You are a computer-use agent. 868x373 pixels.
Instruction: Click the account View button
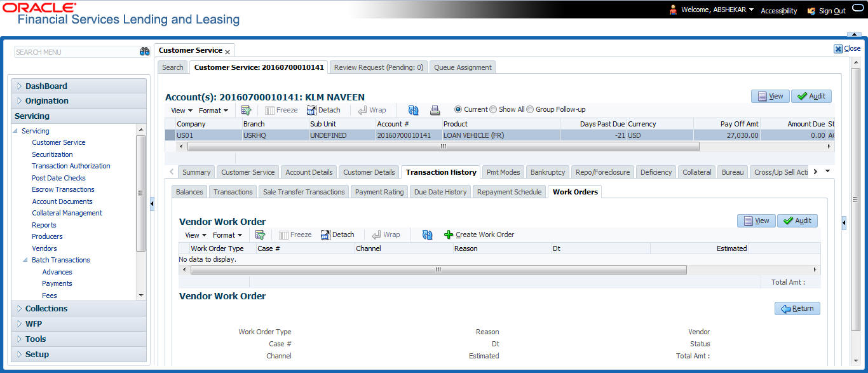770,96
